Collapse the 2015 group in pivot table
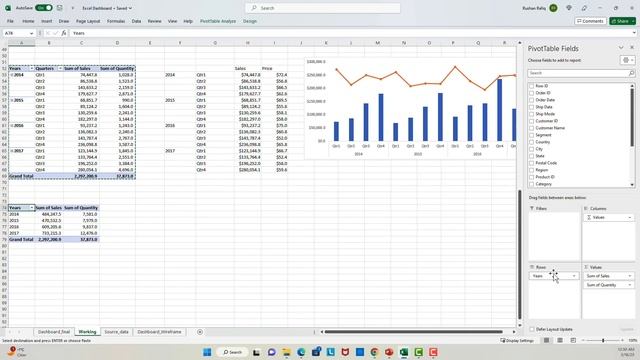This screenshot has height=360, width=640. pos(12,100)
